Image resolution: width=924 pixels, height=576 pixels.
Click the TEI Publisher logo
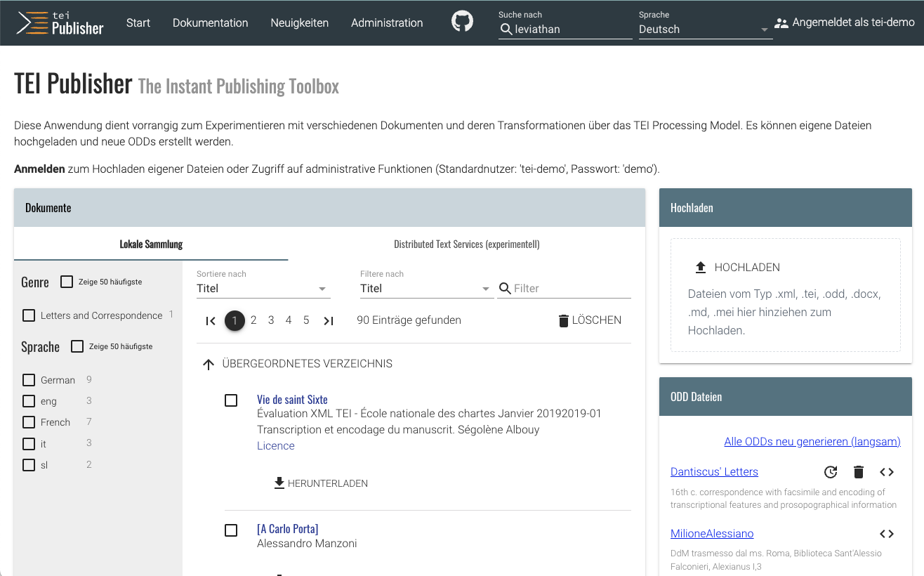[60, 23]
